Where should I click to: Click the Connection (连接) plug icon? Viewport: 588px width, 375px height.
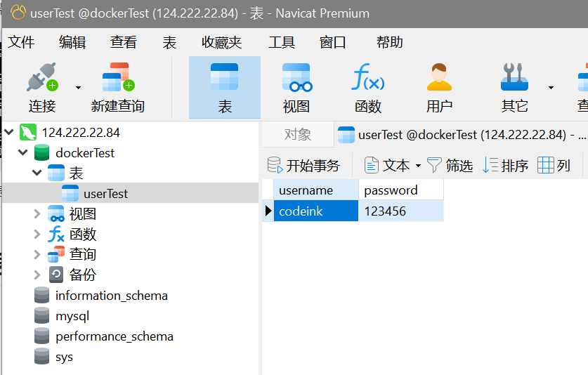pyautogui.click(x=42, y=78)
